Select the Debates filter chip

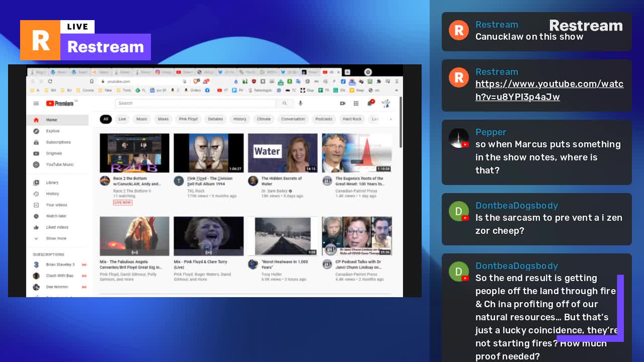tap(215, 119)
